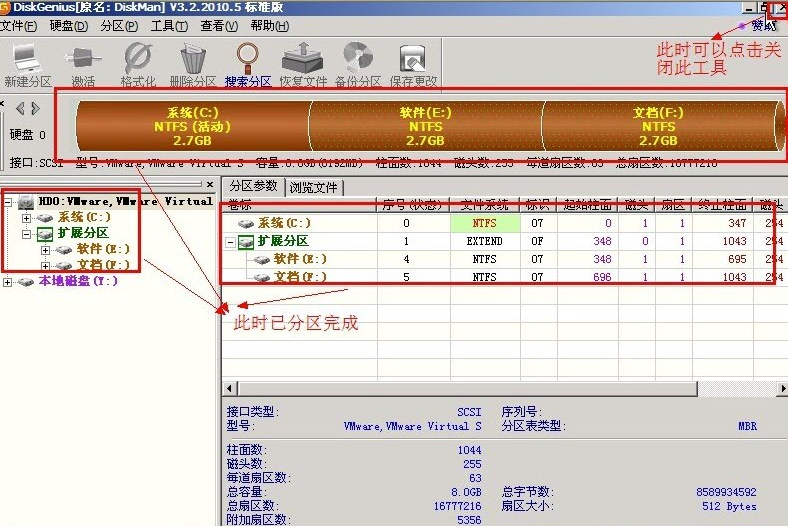Screen dimensions: 788x526
Task: Expand 系统(C:) in the left tree
Action: pyautogui.click(x=26, y=217)
